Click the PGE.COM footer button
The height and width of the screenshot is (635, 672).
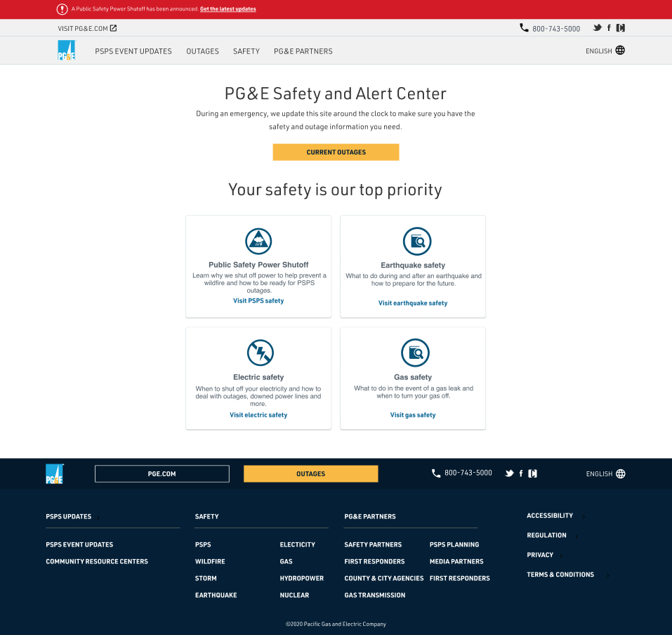(x=162, y=473)
